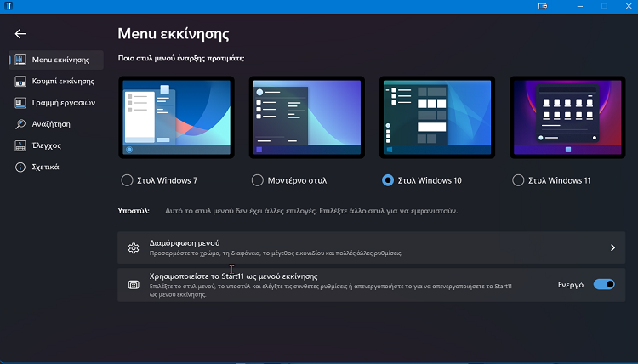Open the Αναζήτηση section label
This screenshot has height=364, width=638.
pyautogui.click(x=51, y=124)
